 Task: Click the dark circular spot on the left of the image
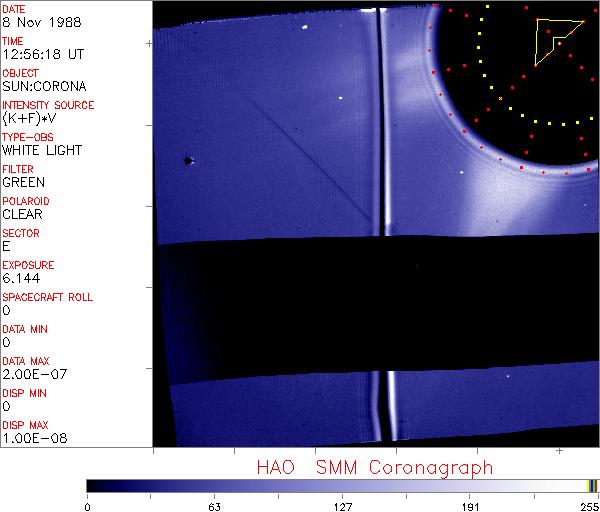(x=188, y=160)
